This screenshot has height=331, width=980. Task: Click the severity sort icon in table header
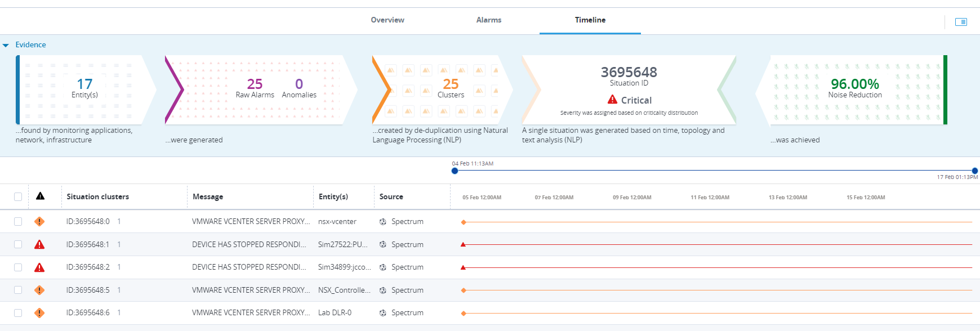pyautogui.click(x=40, y=196)
